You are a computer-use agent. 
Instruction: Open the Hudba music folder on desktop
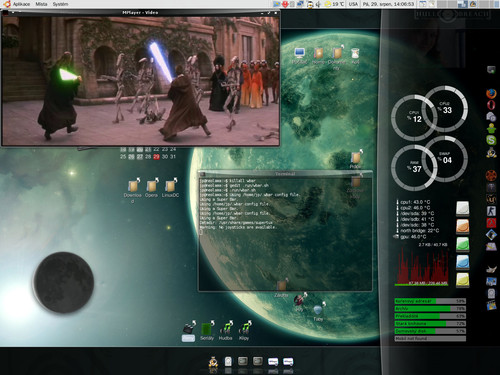coord(226,330)
